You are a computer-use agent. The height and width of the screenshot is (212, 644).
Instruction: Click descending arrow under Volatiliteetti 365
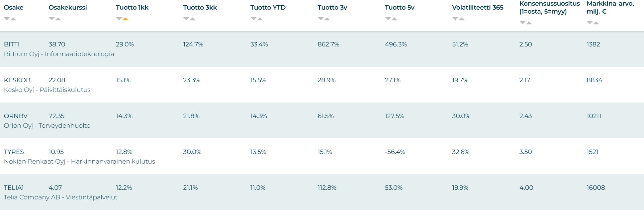(455, 19)
